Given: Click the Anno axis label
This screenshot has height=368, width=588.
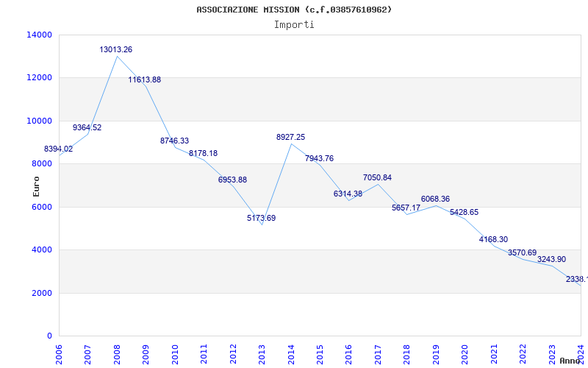Looking at the screenshot, I should point(570,361).
